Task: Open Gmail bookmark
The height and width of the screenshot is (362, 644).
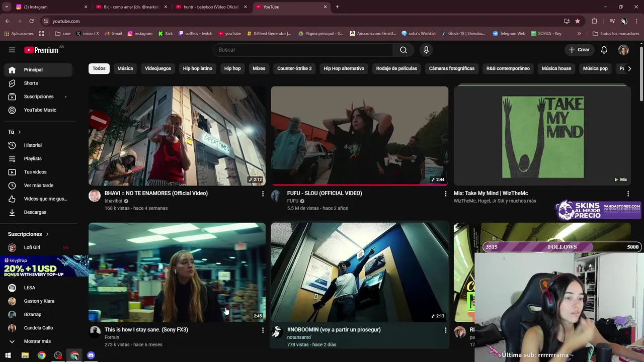Action: pos(114,34)
